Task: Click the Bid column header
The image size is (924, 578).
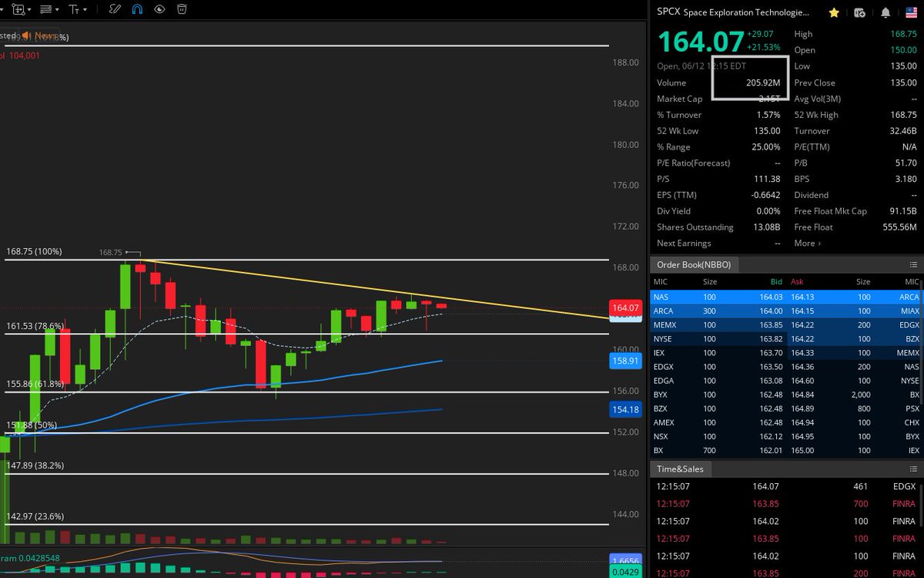Action: click(x=777, y=282)
